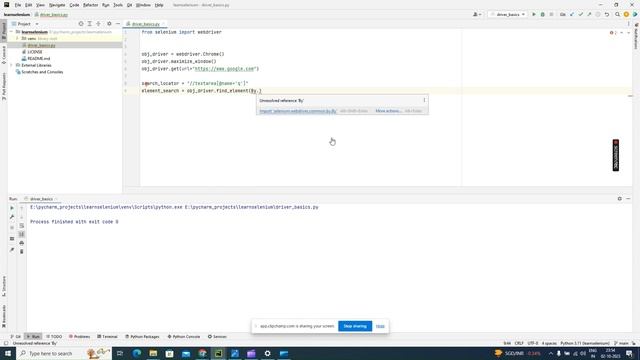The image size is (640, 360).
Task: Hide the Project panel with minus icon
Action: point(118,24)
